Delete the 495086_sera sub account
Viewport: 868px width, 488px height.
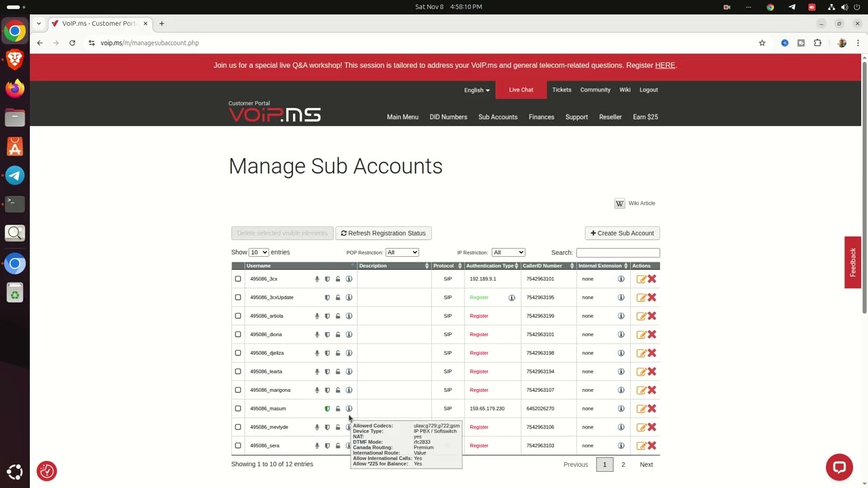(x=652, y=446)
